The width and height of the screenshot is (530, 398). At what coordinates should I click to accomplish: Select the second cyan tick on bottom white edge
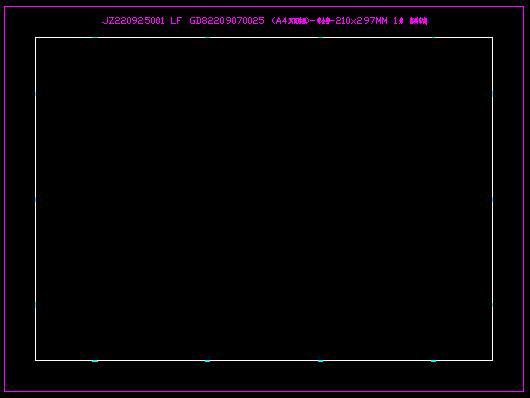[208, 361]
